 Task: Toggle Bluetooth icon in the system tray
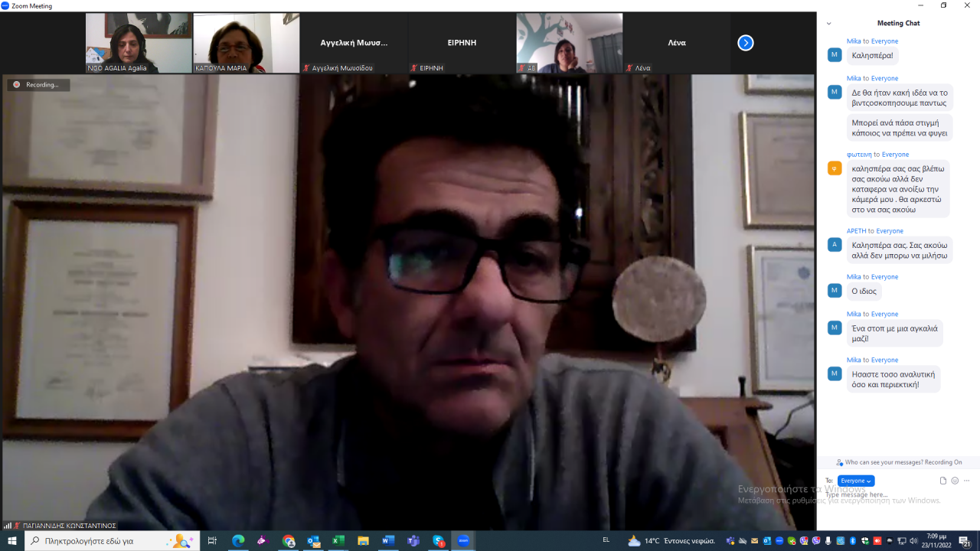click(x=854, y=541)
